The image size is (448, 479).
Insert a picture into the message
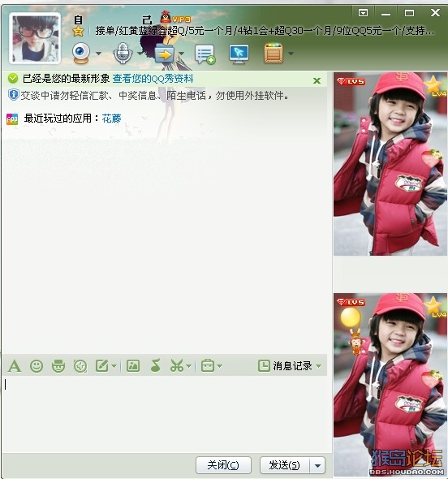point(133,365)
